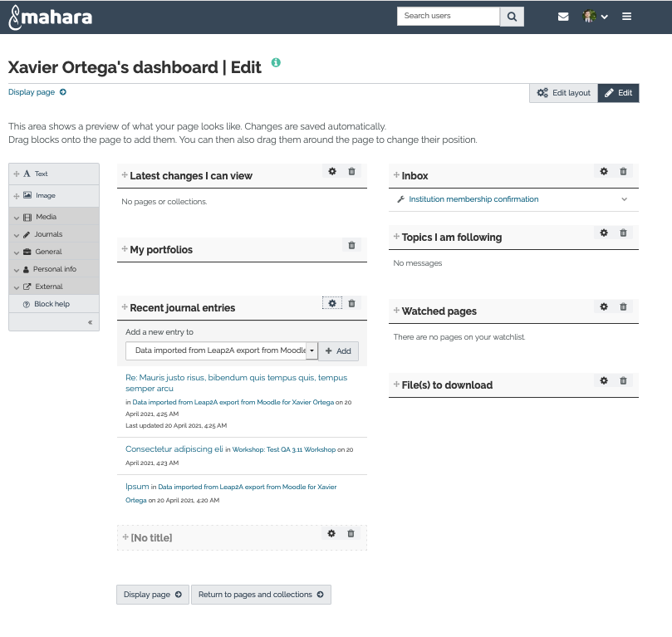Configure the File(s) to download block
The height and width of the screenshot is (637, 672).
click(604, 380)
